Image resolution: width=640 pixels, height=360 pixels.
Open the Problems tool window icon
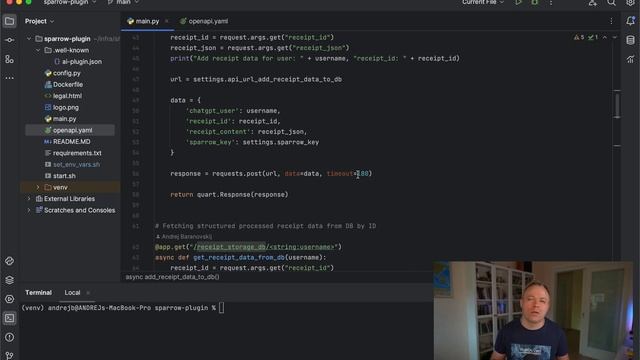pos(9,337)
